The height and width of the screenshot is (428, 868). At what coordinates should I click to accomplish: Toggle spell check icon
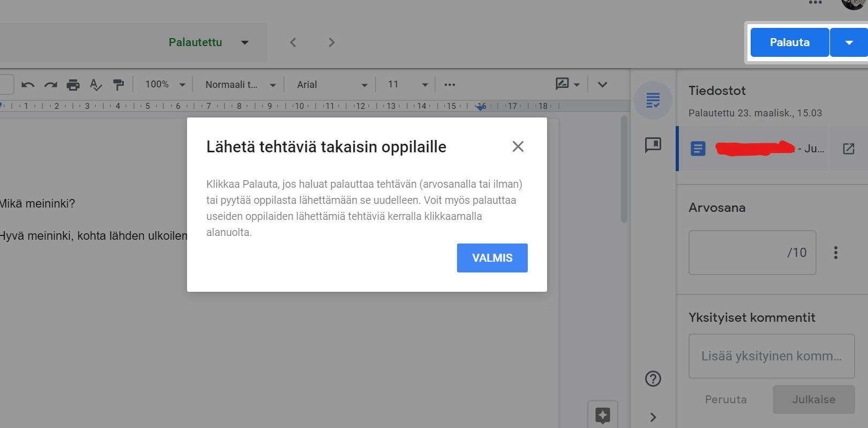click(95, 85)
